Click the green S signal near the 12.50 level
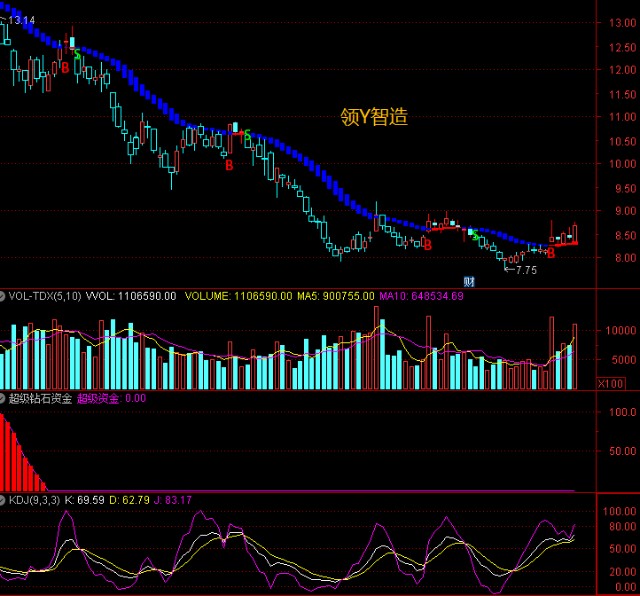The image size is (640, 596). pyautogui.click(x=77, y=54)
